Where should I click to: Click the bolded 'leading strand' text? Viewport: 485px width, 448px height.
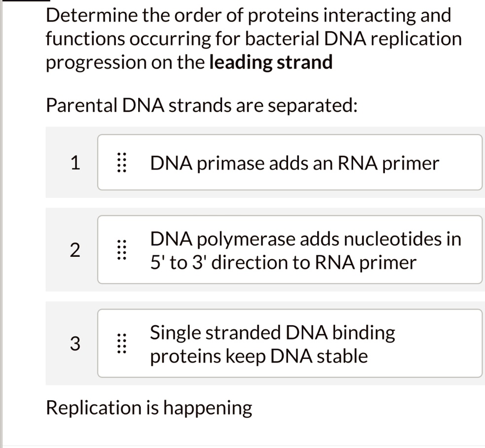tap(270, 62)
